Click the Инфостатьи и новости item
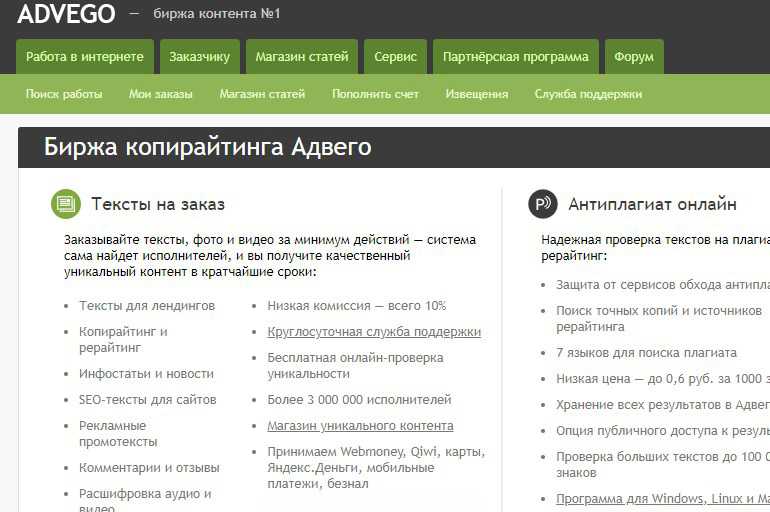 click(x=146, y=374)
